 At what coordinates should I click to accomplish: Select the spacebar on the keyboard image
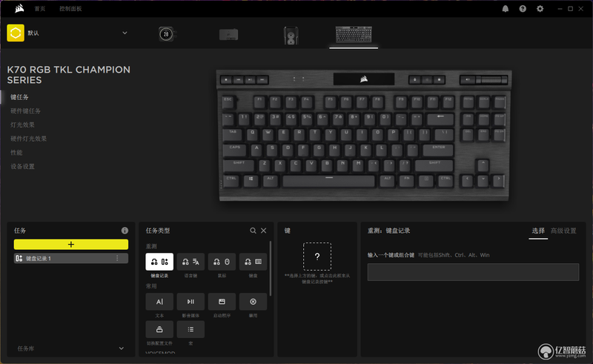329,180
